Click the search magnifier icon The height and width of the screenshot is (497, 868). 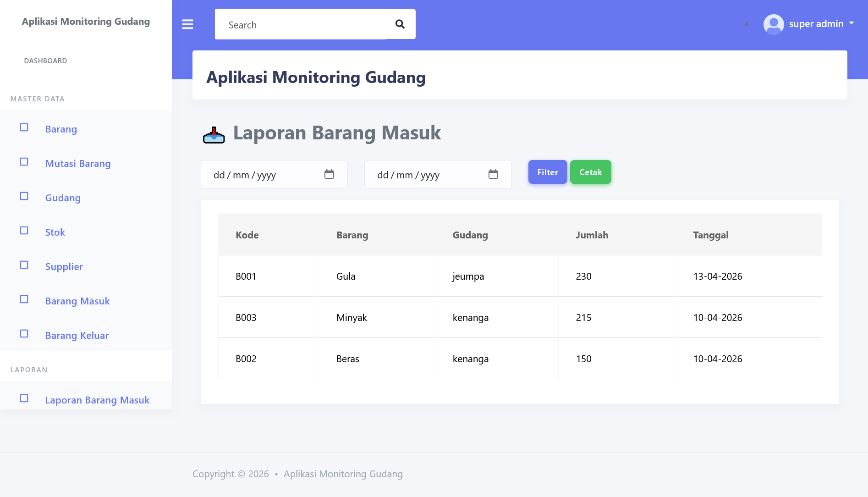[x=400, y=24]
